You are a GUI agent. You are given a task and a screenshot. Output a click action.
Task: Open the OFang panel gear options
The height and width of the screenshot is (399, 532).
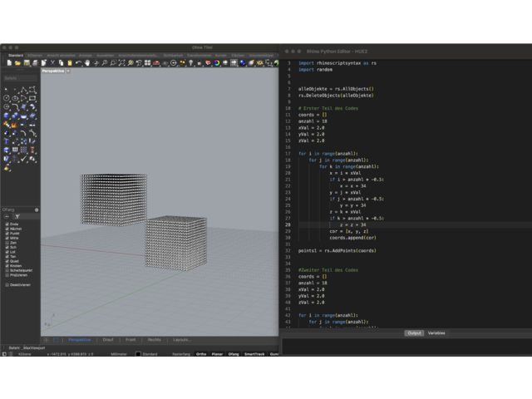click(37, 210)
